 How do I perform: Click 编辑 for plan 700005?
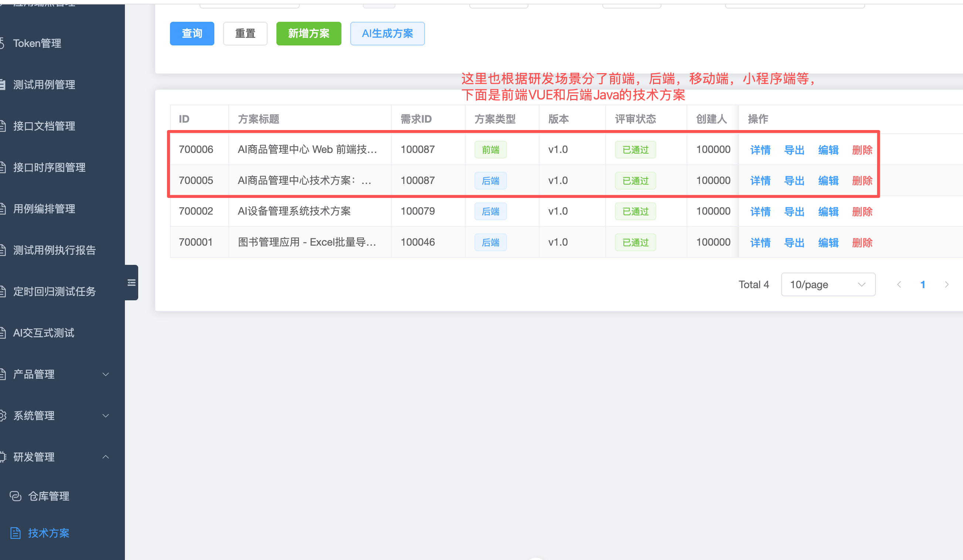point(828,181)
